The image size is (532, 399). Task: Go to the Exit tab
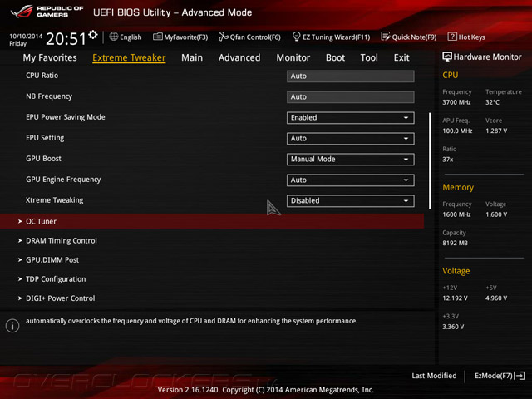click(x=401, y=57)
